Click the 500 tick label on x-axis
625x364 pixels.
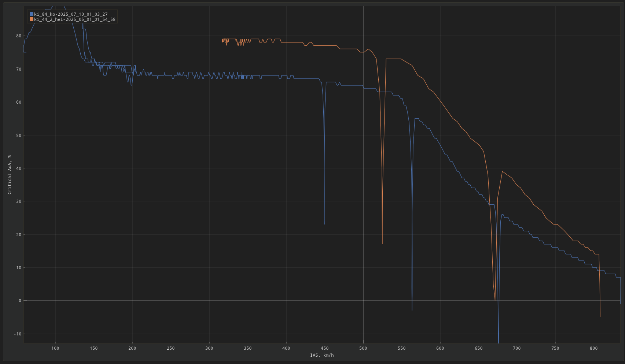tap(363, 348)
